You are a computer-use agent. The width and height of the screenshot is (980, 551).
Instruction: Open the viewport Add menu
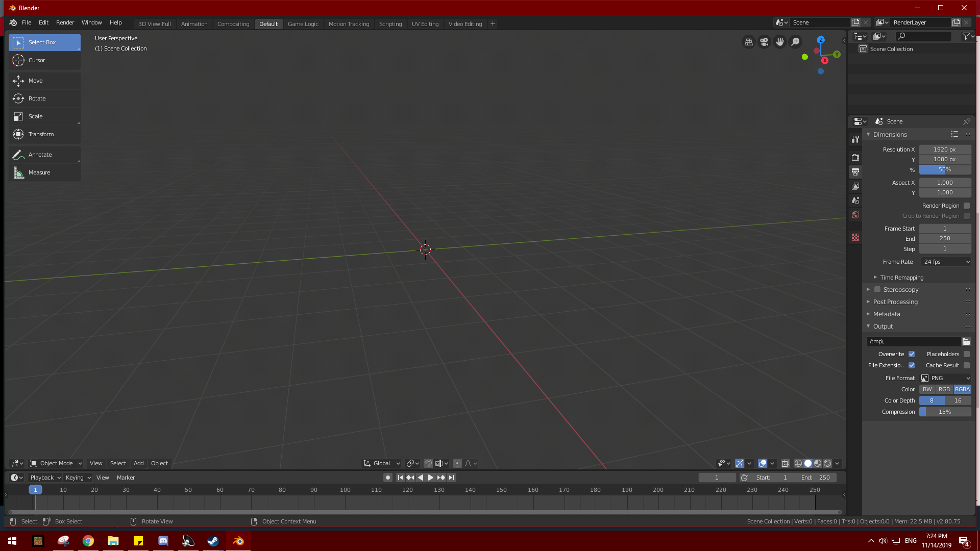pyautogui.click(x=138, y=463)
